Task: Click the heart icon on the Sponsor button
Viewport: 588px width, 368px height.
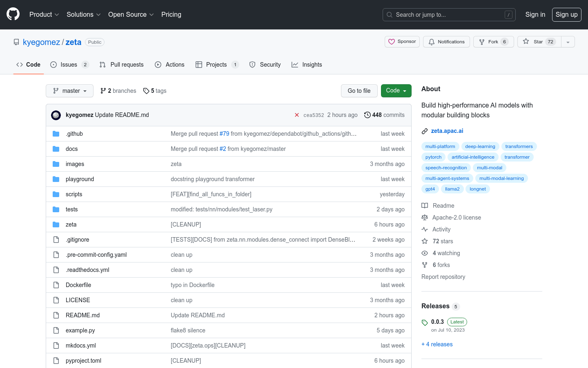Action: coord(392,42)
